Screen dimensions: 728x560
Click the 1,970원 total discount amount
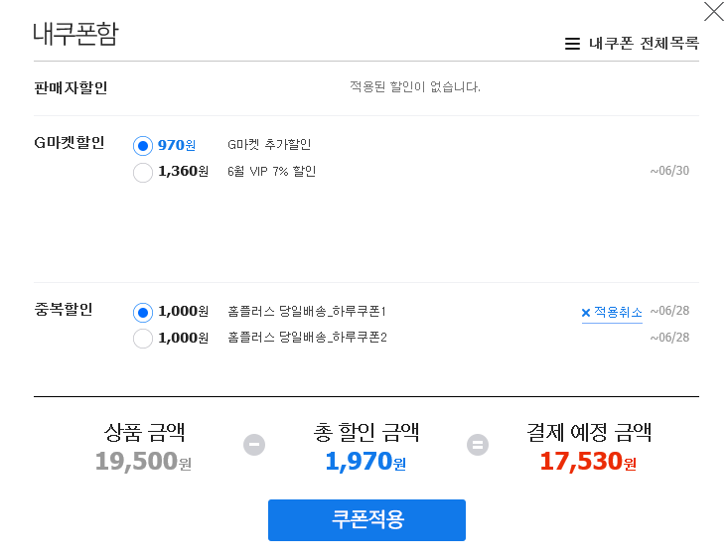coord(365,461)
